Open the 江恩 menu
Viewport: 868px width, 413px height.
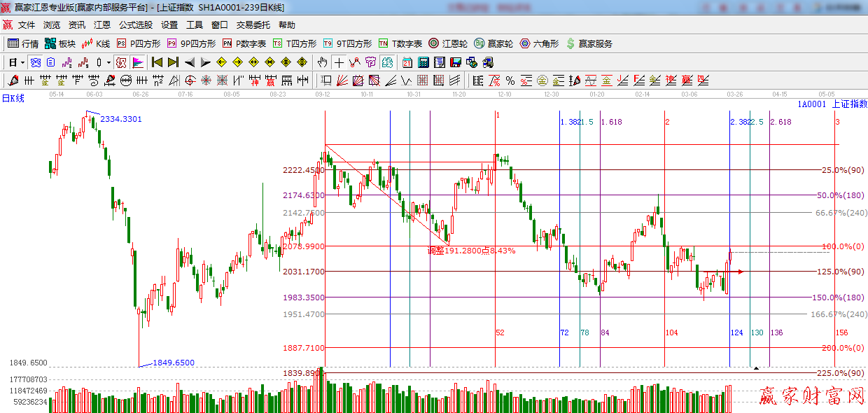click(102, 24)
